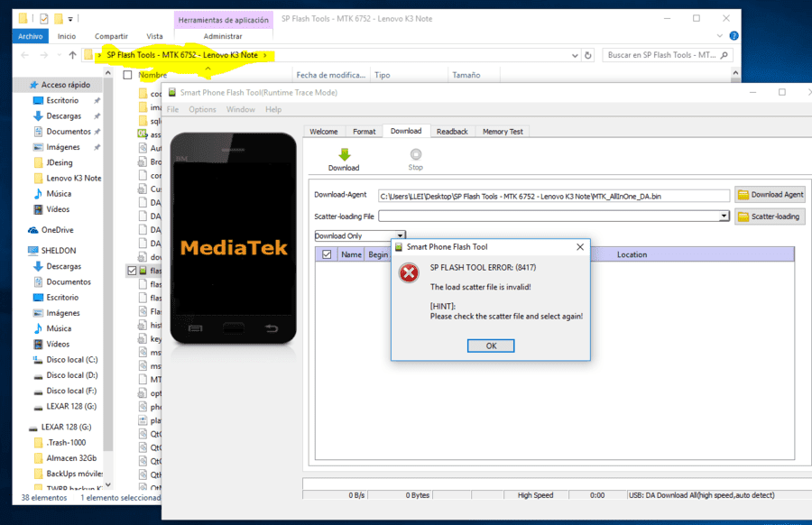Sort by the Tipo column in Explorer
This screenshot has width=812, height=525.
383,75
